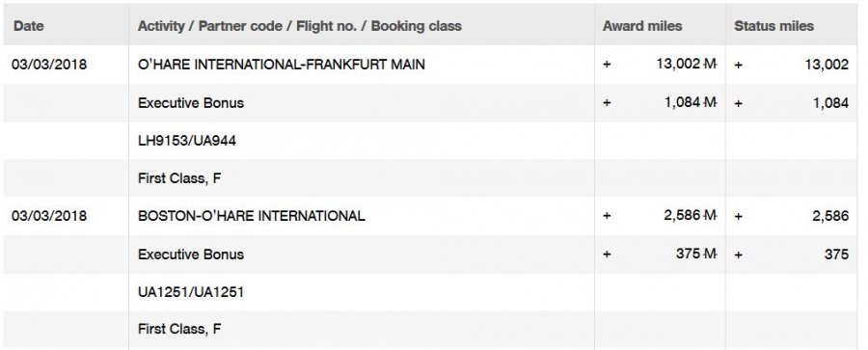The height and width of the screenshot is (350, 868).
Task: Click First Class, F under UA1251
Action: coord(179,329)
